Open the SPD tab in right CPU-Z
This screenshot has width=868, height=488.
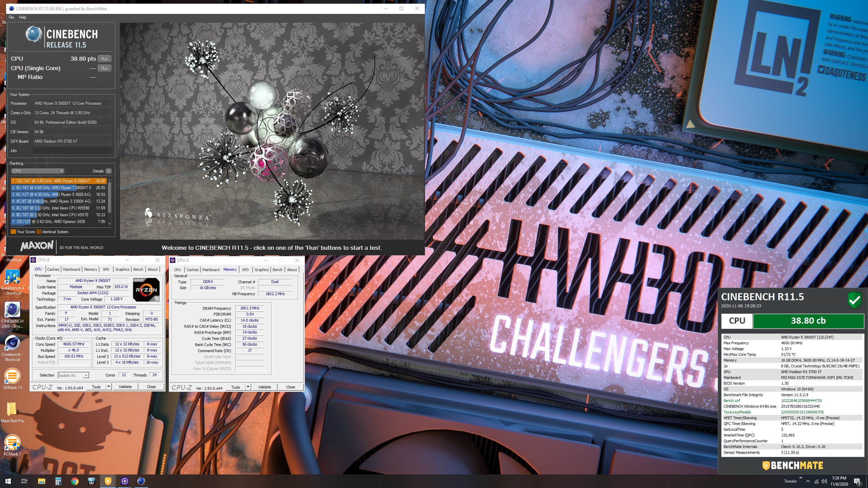click(245, 270)
